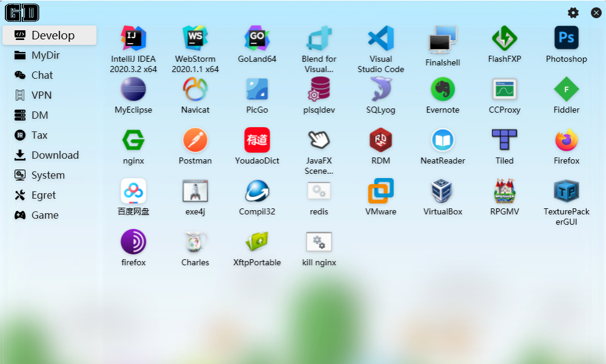Open Charles proxy jug icon

point(195,242)
